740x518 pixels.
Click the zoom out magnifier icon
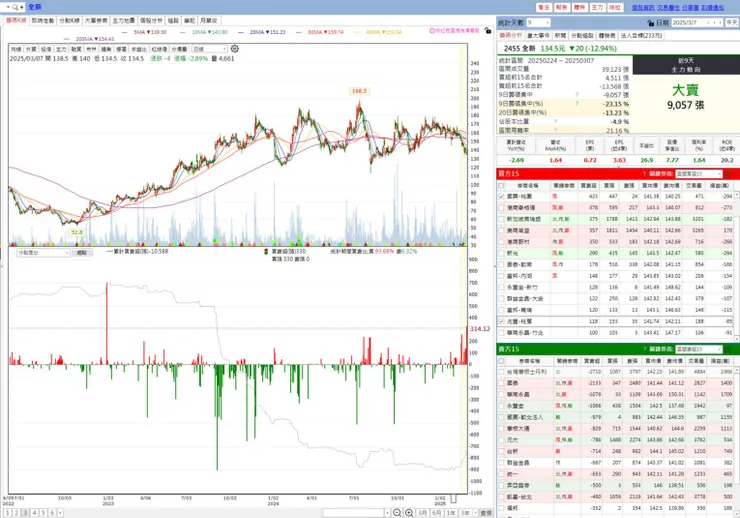coord(397,513)
